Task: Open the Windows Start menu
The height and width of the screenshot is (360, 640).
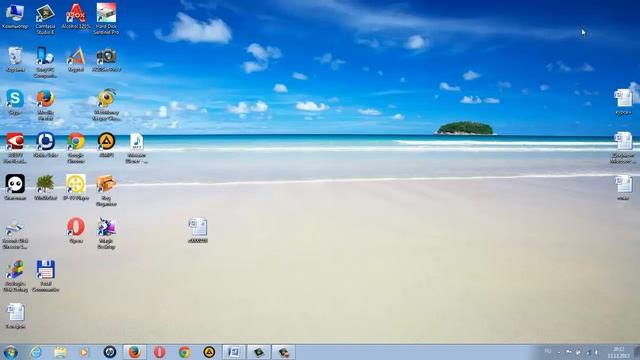Action: coord(11,352)
